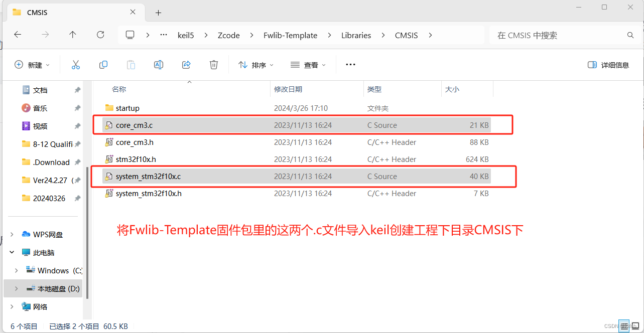The width and height of the screenshot is (644, 333).
Task: Open the three-dots more options menu in toolbar
Action: [x=350, y=65]
